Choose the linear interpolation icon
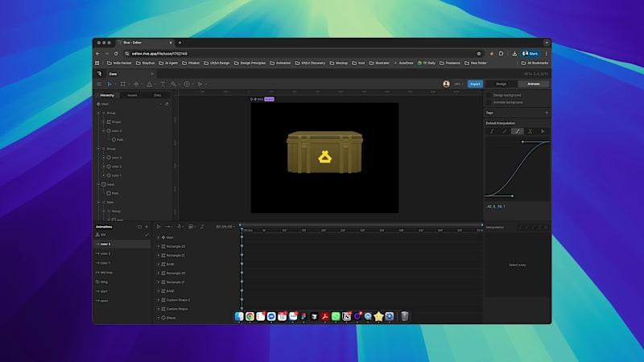This screenshot has width=644, height=362. (x=505, y=130)
